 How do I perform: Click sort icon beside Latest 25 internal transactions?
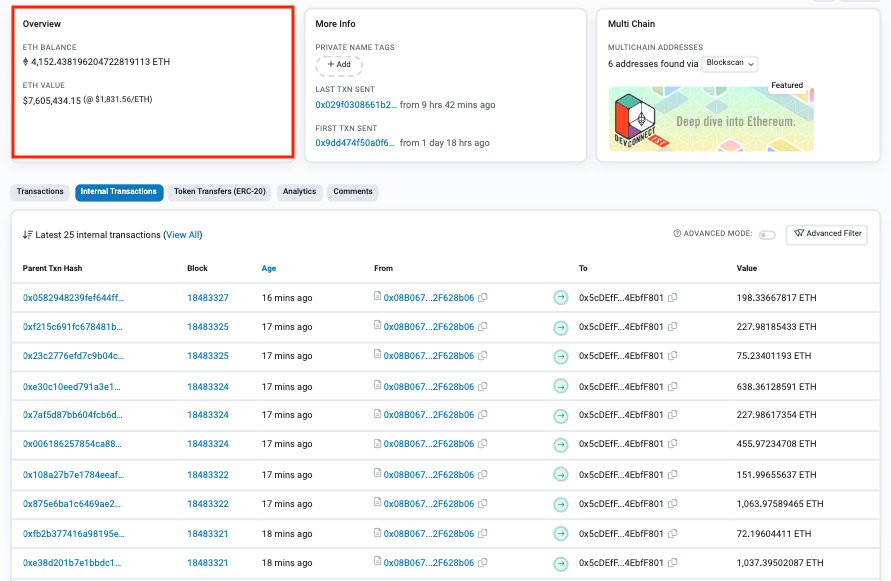tap(27, 235)
